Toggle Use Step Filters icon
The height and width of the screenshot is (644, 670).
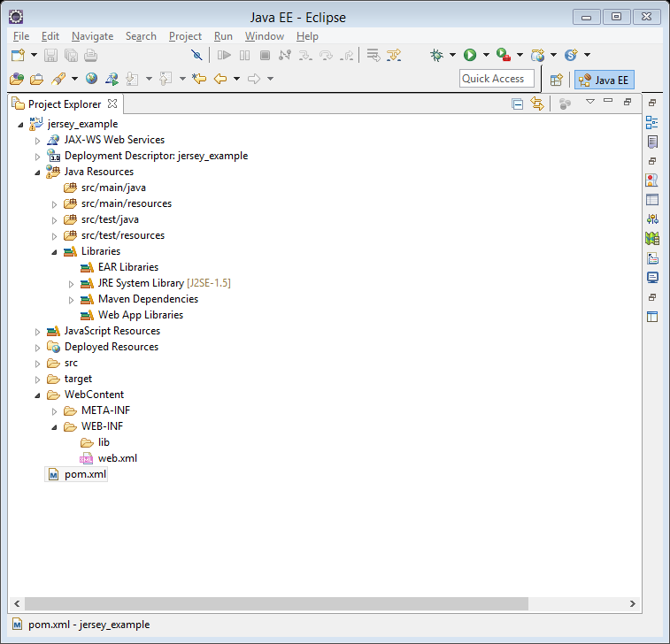coord(394,55)
